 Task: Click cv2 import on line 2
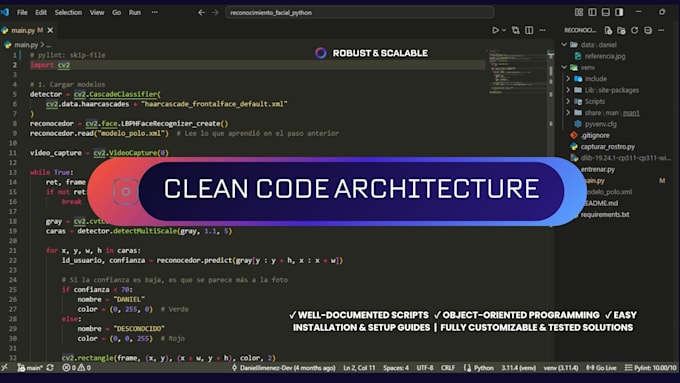point(63,65)
